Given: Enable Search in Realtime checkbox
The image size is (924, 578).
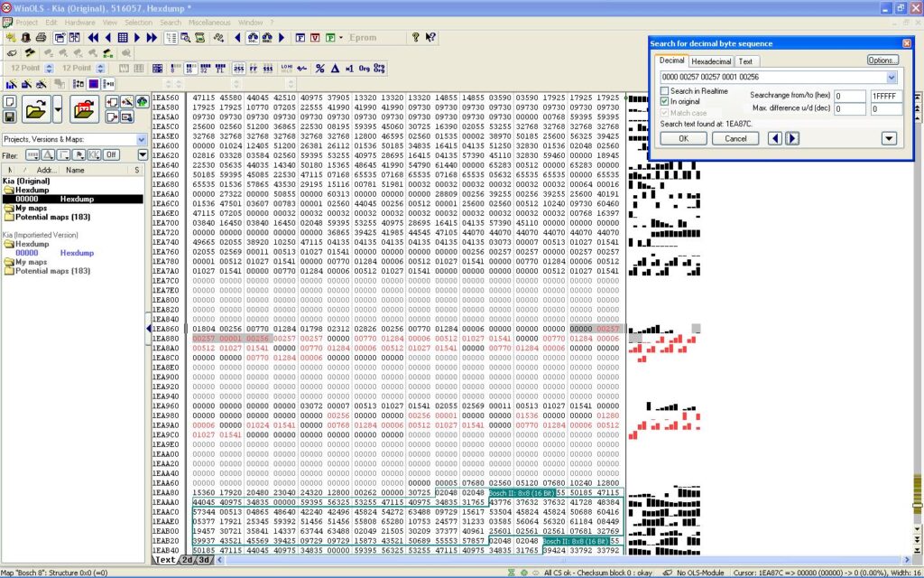Looking at the screenshot, I should point(664,91).
